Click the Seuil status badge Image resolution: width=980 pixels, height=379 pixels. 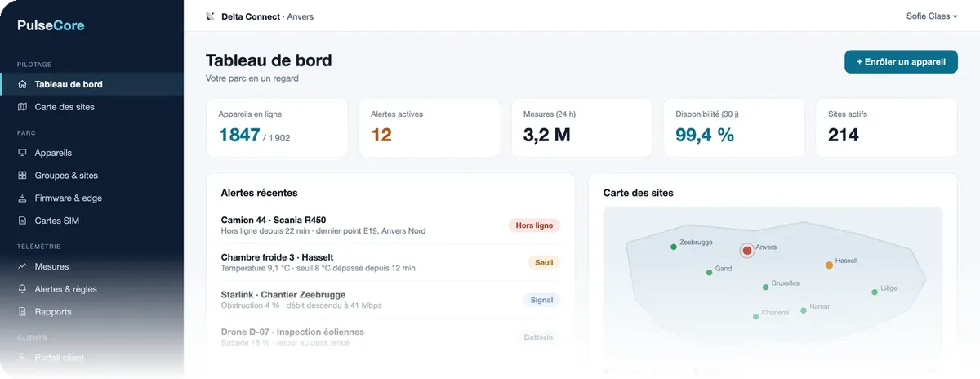click(544, 263)
